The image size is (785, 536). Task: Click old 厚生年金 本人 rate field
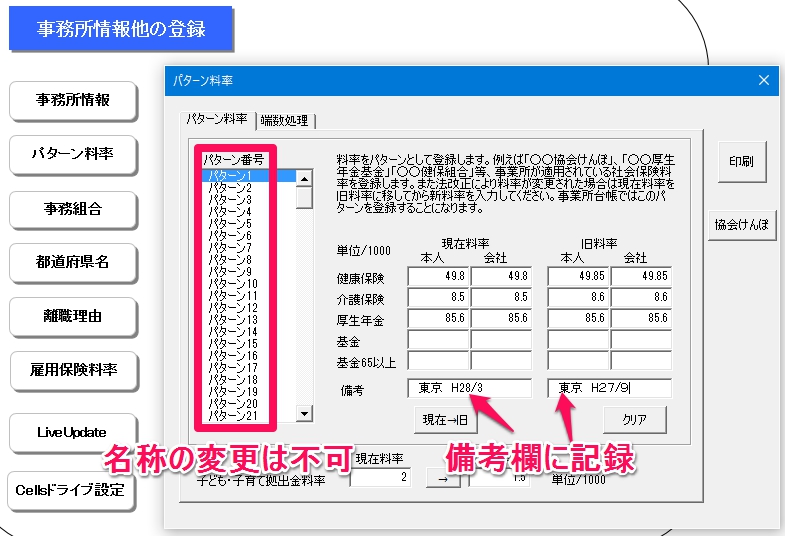578,318
